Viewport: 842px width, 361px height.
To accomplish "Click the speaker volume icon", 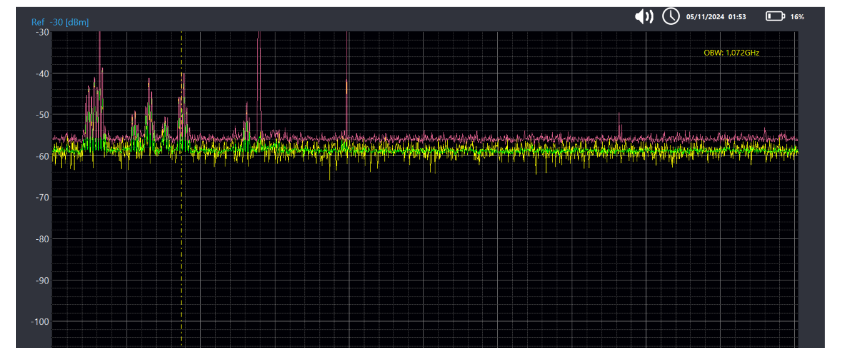I will 644,17.
